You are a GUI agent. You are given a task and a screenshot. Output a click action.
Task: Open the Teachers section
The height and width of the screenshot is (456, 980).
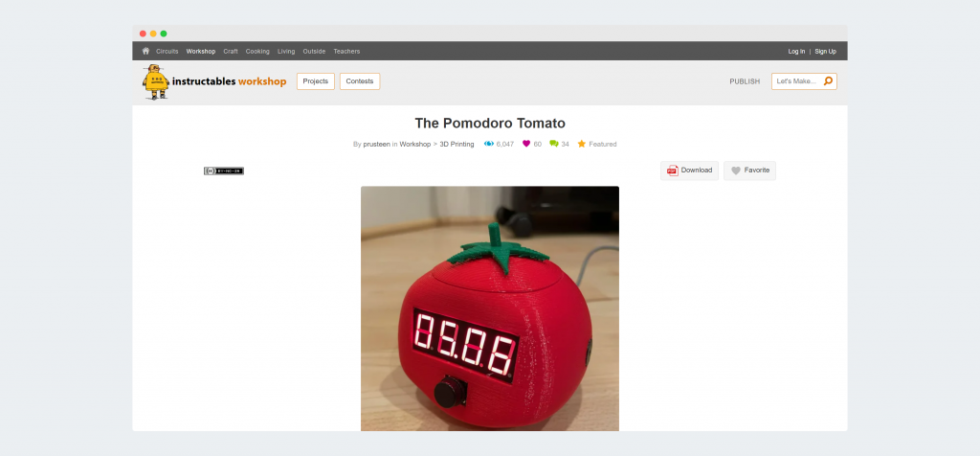tap(346, 52)
